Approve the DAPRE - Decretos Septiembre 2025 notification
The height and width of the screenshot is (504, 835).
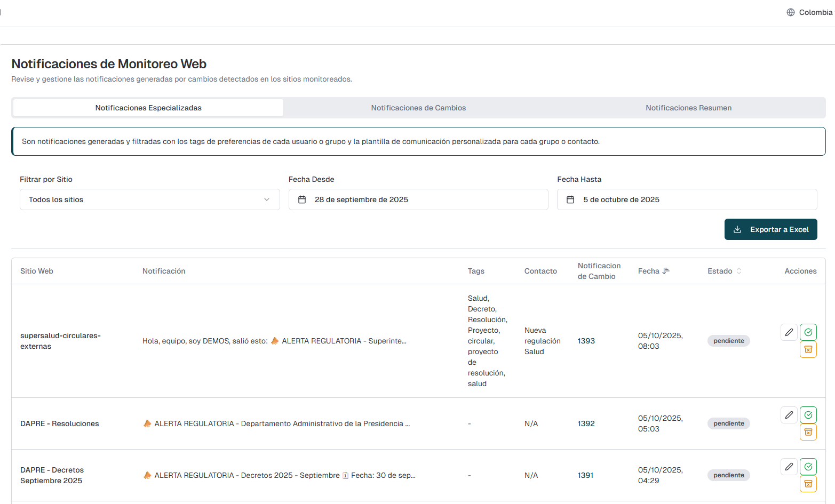[808, 467]
